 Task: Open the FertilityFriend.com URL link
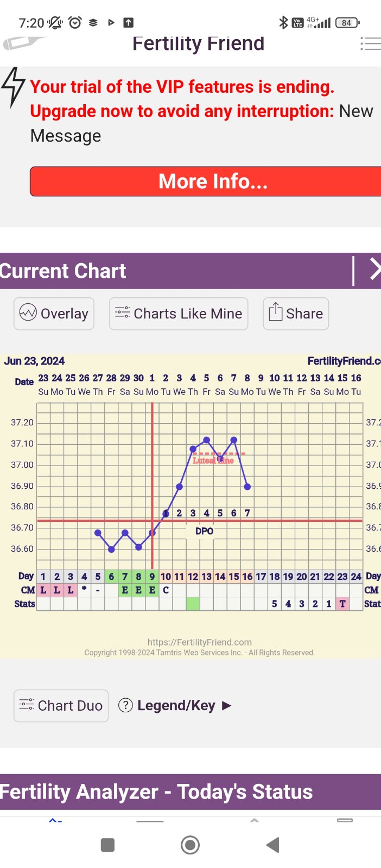click(199, 642)
